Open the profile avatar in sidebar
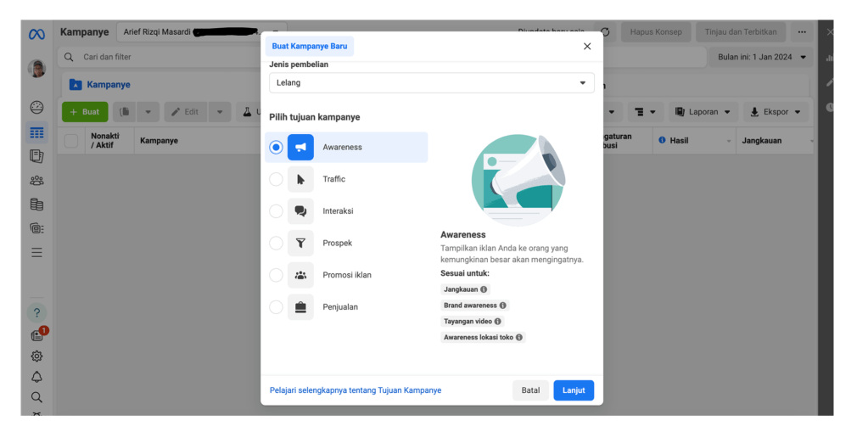Viewport: 868px width, 443px height. [x=36, y=69]
